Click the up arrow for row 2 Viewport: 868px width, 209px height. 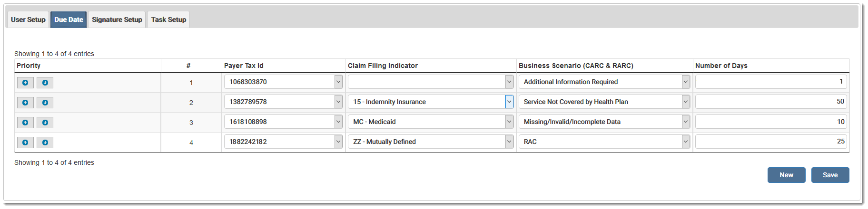(x=25, y=103)
